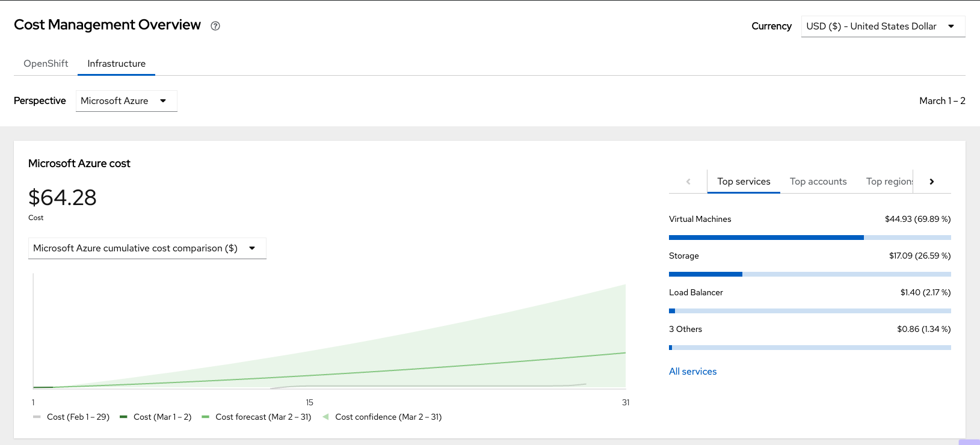Image resolution: width=980 pixels, height=445 pixels.
Task: Click the 3 Others progress bar
Action: coord(810,348)
